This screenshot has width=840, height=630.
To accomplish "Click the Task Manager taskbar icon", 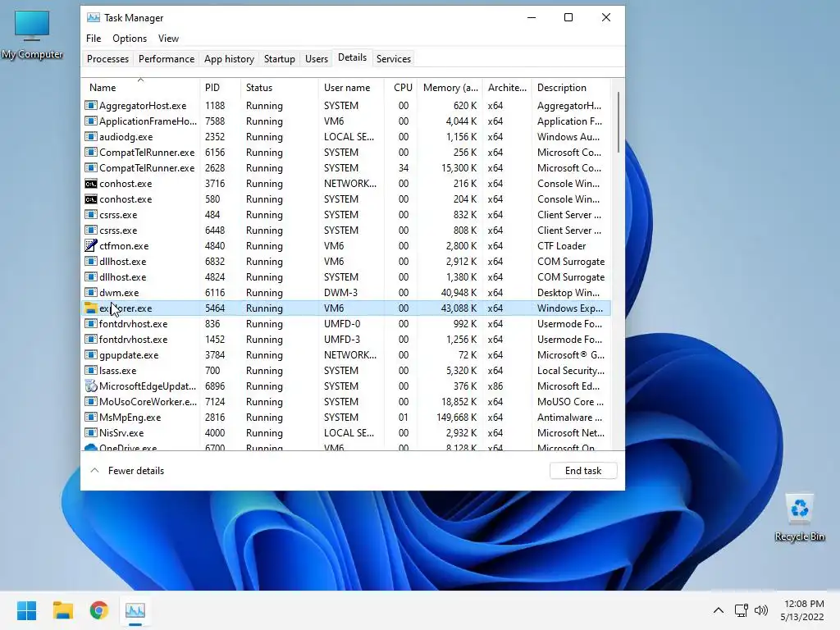I will [x=135, y=610].
